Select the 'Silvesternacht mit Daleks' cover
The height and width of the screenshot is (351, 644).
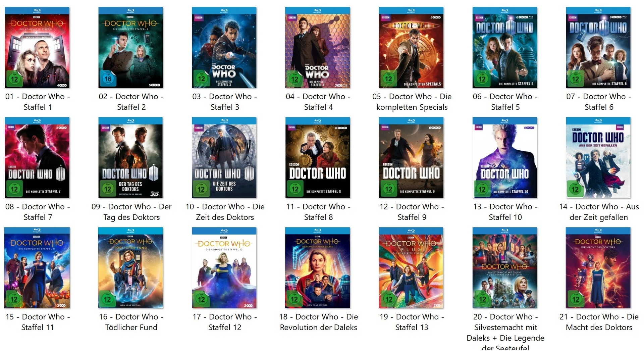tap(505, 268)
